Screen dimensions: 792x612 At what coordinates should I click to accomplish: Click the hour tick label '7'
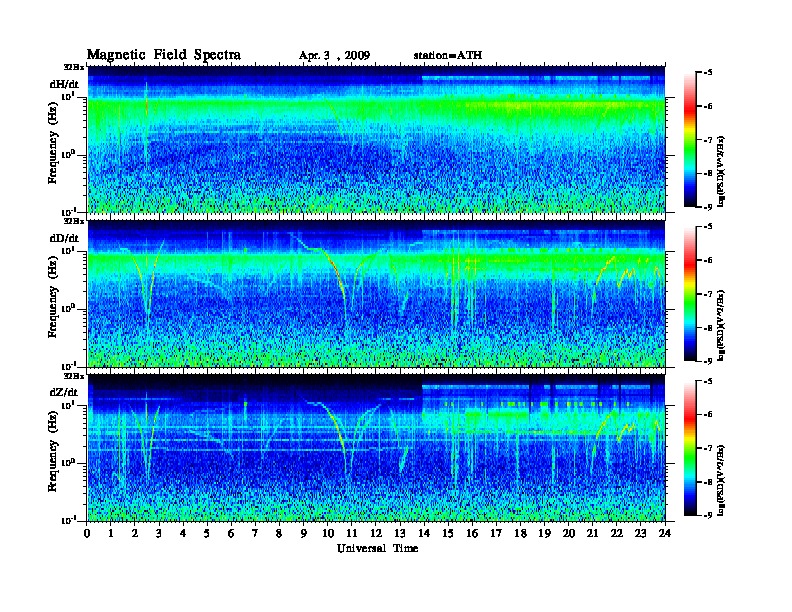coord(255,534)
